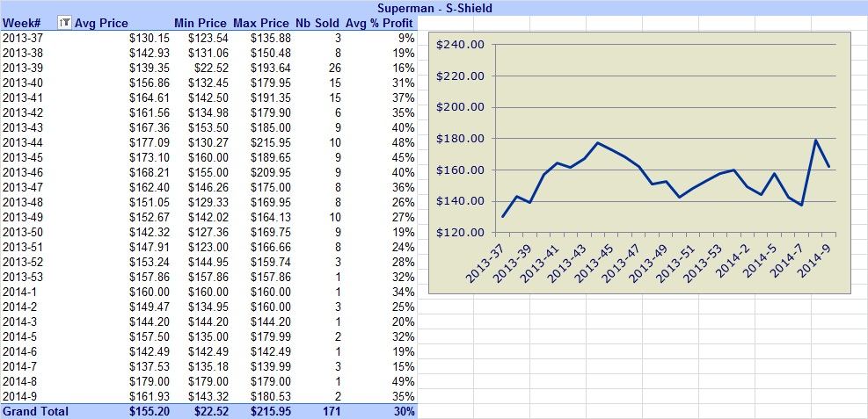
Task: Click the Min Price column header
Action: [x=200, y=23]
